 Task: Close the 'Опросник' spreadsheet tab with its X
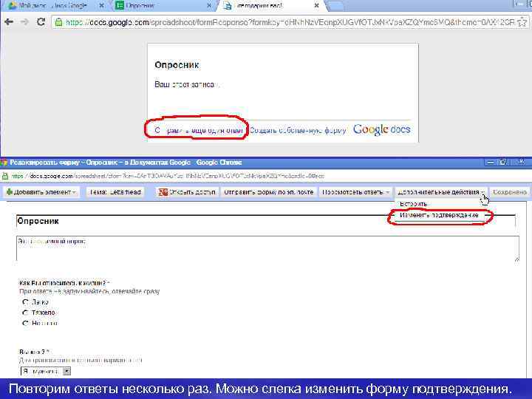pos(209,6)
